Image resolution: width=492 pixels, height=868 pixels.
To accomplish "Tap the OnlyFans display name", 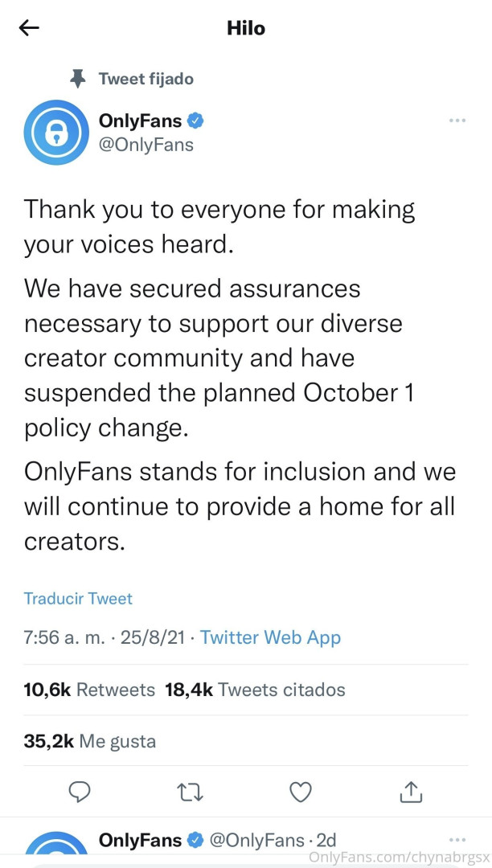I will (140, 122).
